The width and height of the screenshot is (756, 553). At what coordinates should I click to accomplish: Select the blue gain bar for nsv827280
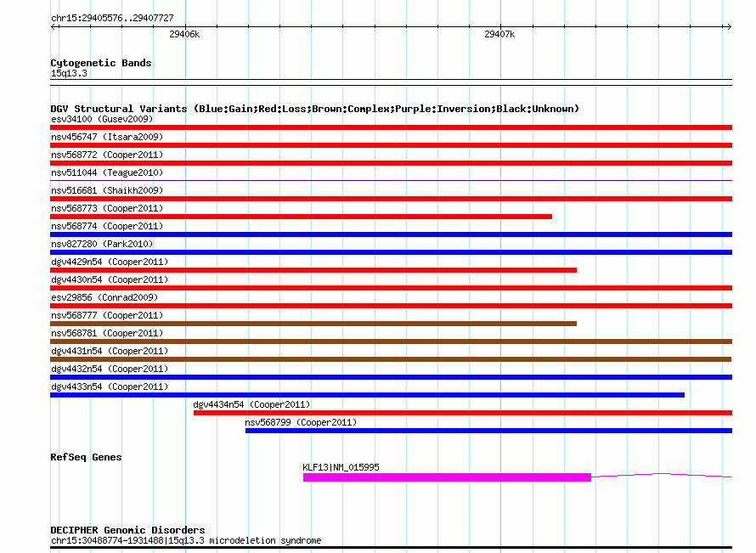pos(391,252)
